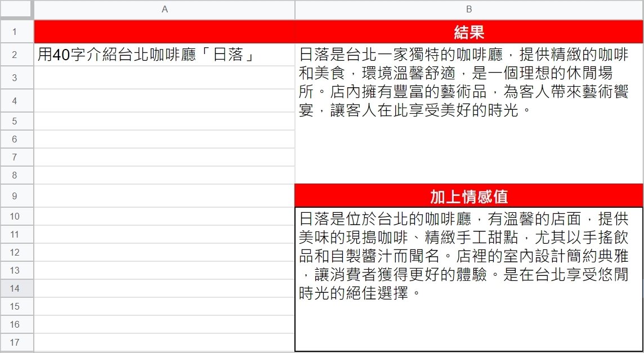Select column A header
This screenshot has width=644, height=353.
(x=164, y=10)
